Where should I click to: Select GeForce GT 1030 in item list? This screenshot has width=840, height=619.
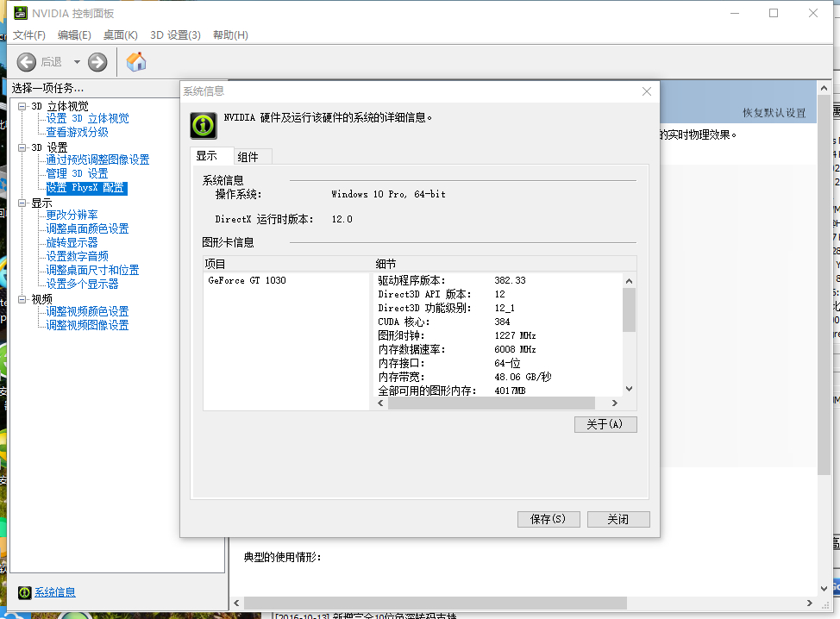(x=247, y=280)
